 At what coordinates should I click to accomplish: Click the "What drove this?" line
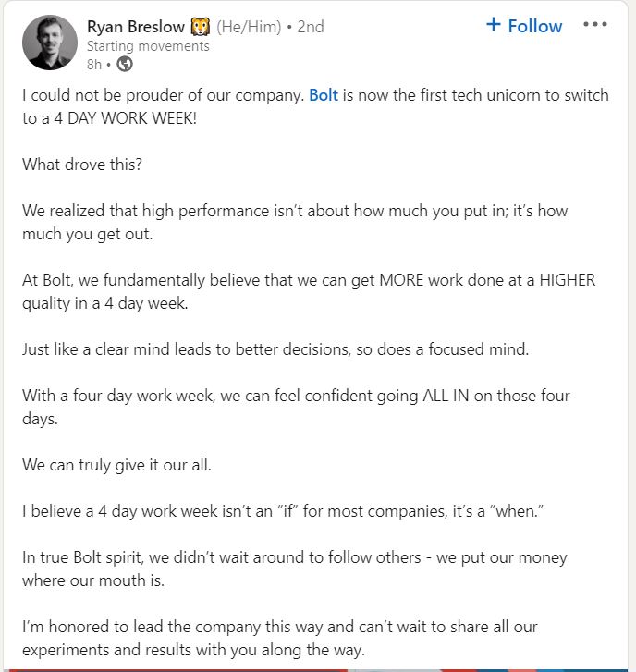coord(84,165)
